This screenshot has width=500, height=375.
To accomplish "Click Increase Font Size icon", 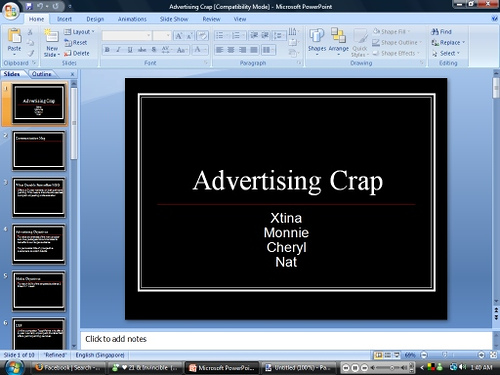I will coord(179,36).
